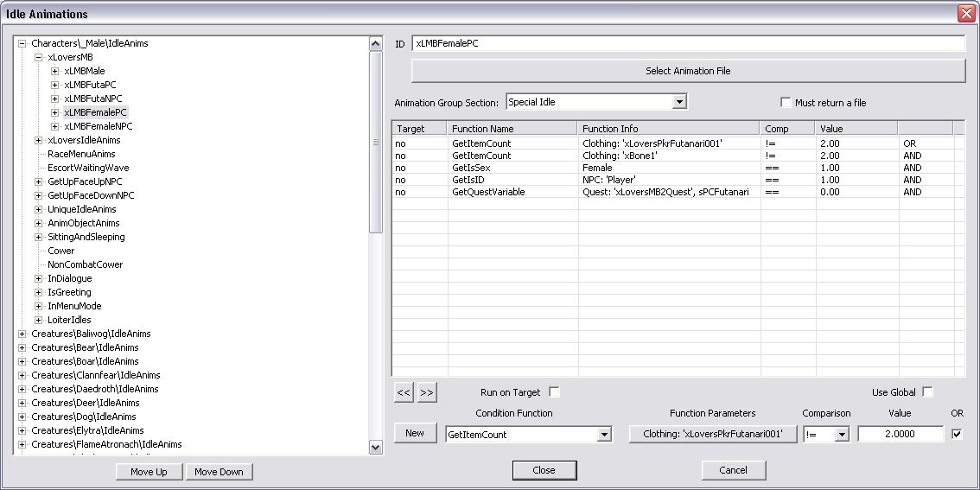980x490 pixels.
Task: Expand the xLoversIdleAnims node
Action: pyautogui.click(x=39, y=140)
